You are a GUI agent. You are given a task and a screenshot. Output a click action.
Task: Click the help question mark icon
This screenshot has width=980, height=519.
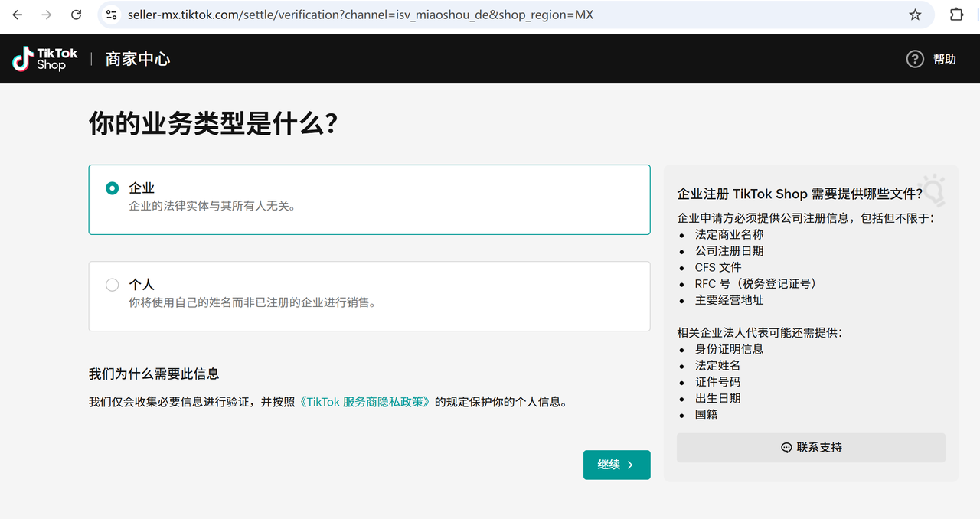pos(915,59)
